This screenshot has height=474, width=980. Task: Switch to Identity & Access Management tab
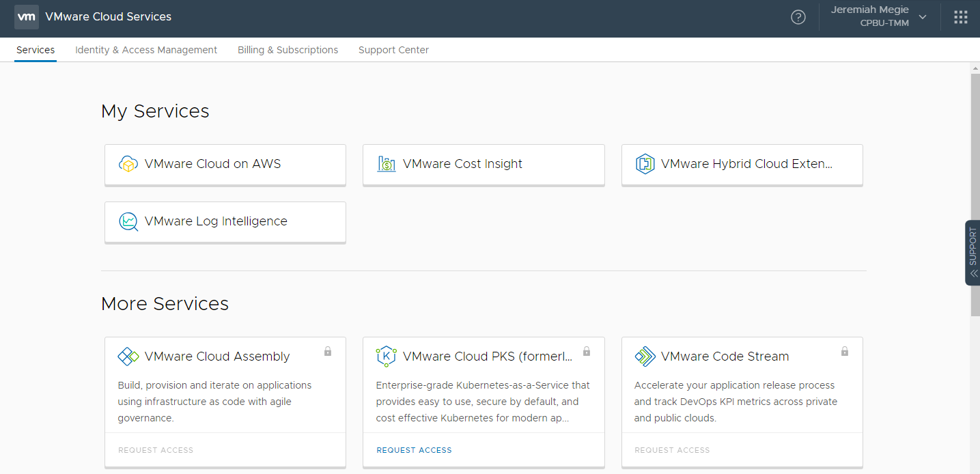[146, 50]
